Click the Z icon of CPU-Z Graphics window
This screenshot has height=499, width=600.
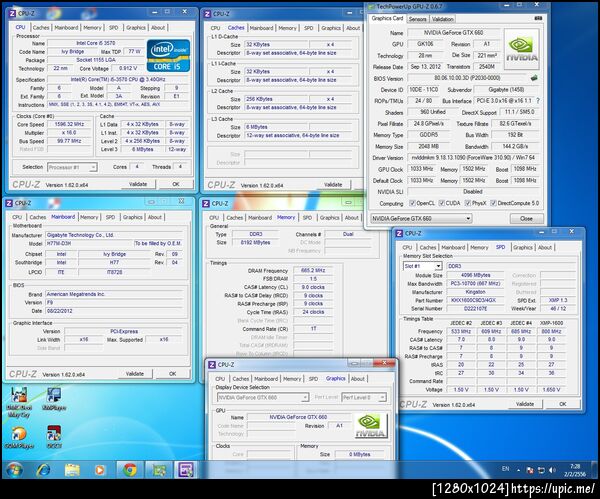click(x=212, y=365)
